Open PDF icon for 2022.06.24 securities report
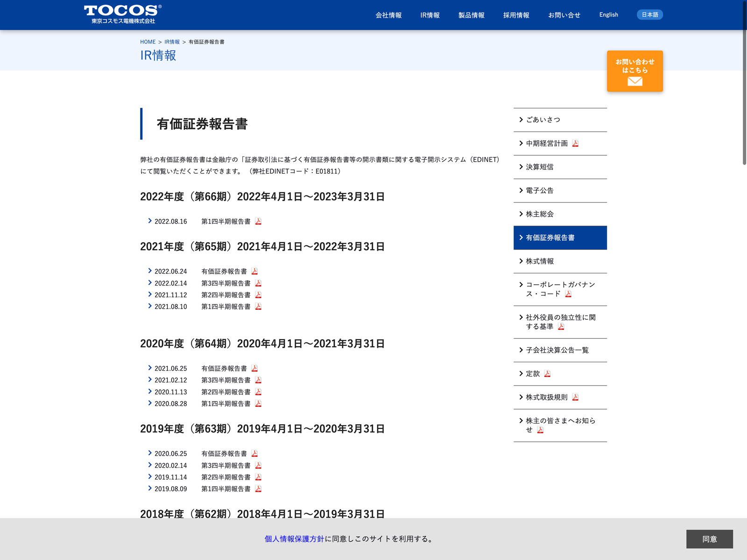Image resolution: width=747 pixels, height=560 pixels. (254, 271)
